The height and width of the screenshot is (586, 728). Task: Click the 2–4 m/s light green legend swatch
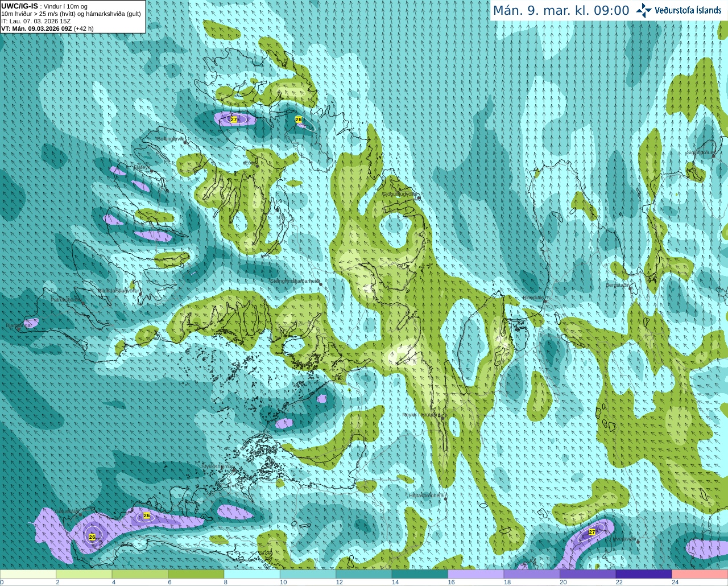84,575
